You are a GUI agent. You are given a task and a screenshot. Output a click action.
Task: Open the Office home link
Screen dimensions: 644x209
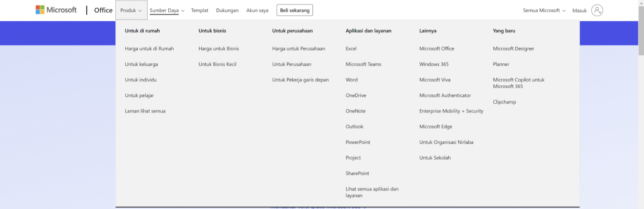click(x=103, y=10)
